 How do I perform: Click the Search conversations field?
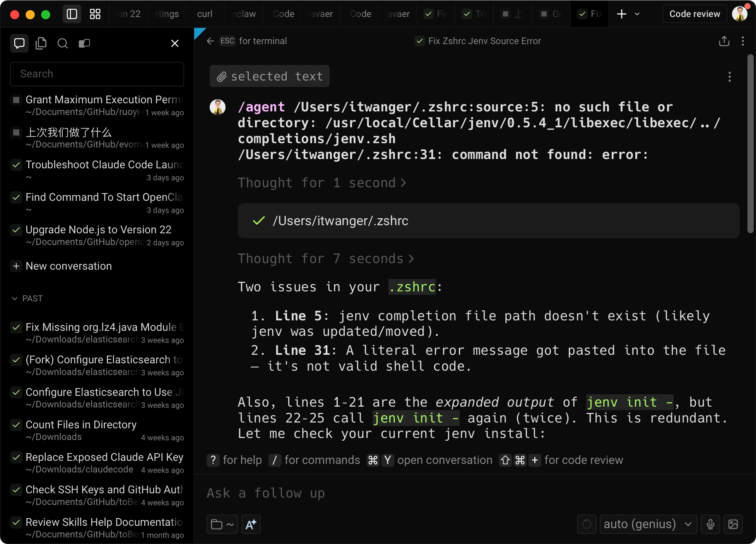97,74
